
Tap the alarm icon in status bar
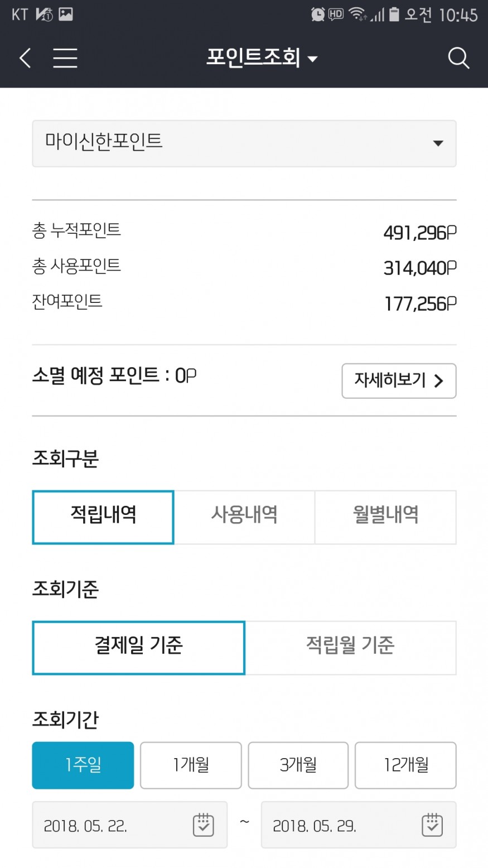318,15
